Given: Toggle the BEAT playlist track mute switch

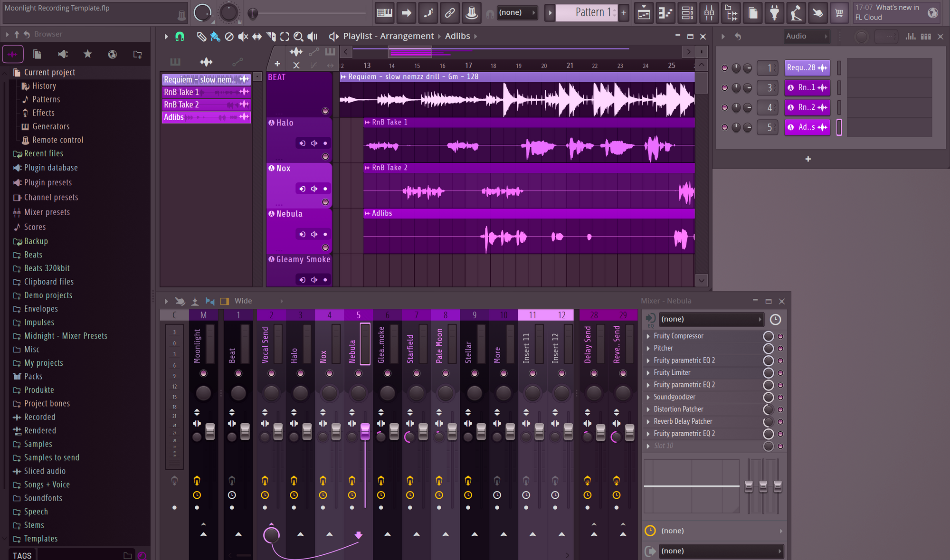Looking at the screenshot, I should pyautogui.click(x=325, y=111).
